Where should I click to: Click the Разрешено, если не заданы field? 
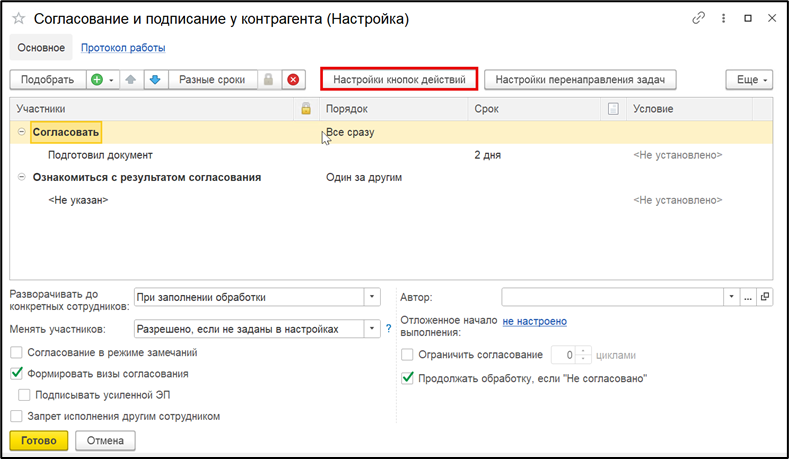[x=249, y=329]
